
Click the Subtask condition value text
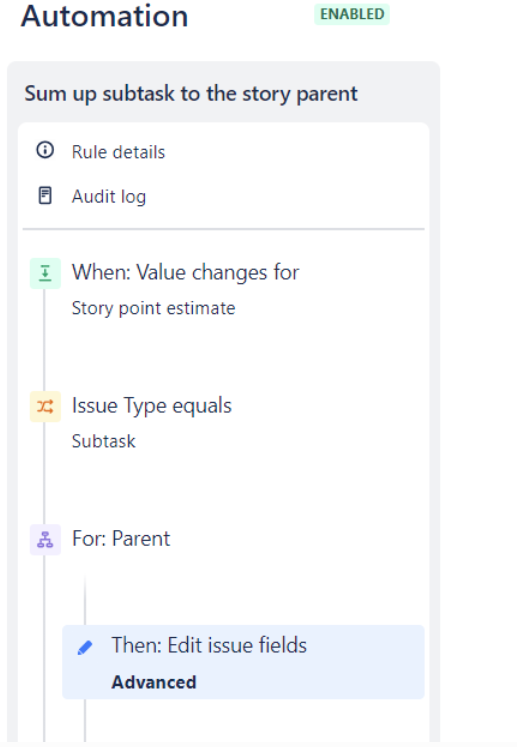coord(103,441)
